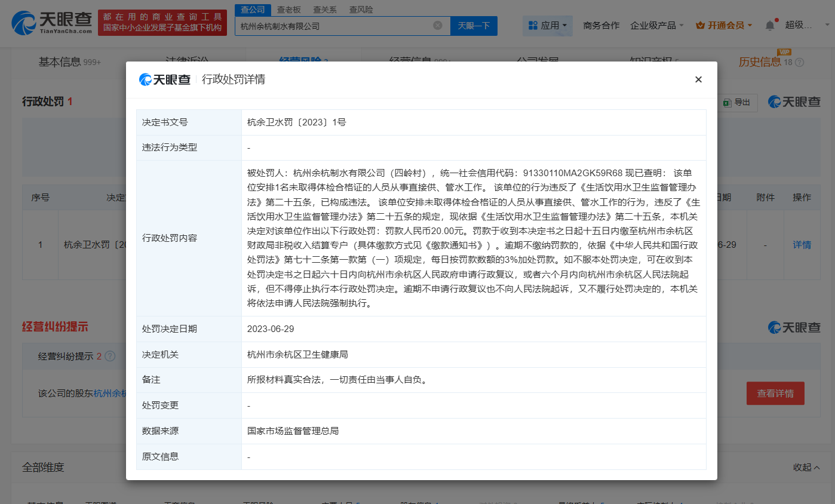Select the 查关系 search tab
The image size is (835, 504).
(x=325, y=10)
